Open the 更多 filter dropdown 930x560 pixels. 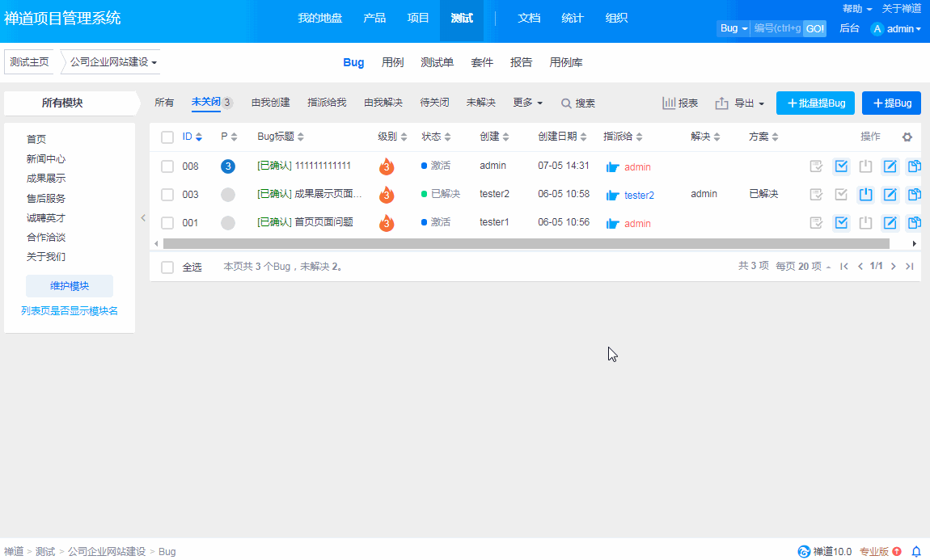click(x=527, y=103)
